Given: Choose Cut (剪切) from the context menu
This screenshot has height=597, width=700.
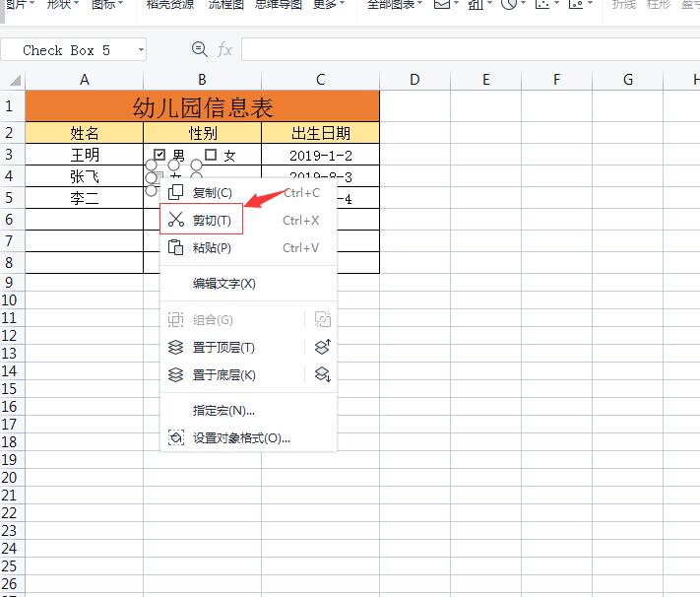Looking at the screenshot, I should [x=248, y=220].
